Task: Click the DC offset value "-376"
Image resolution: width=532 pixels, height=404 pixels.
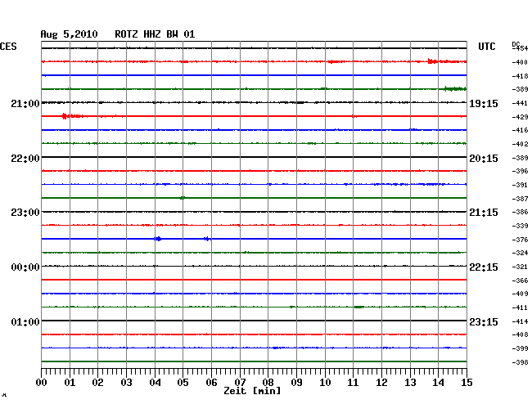Action: click(x=520, y=240)
